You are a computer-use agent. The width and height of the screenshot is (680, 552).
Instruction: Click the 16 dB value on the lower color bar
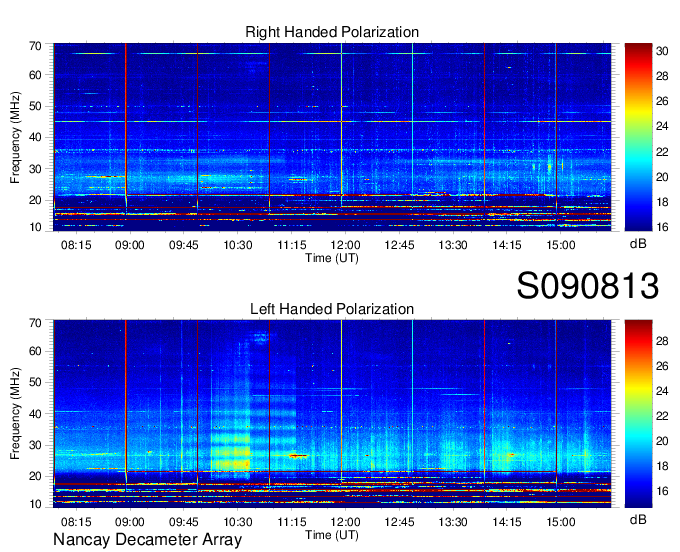point(662,491)
